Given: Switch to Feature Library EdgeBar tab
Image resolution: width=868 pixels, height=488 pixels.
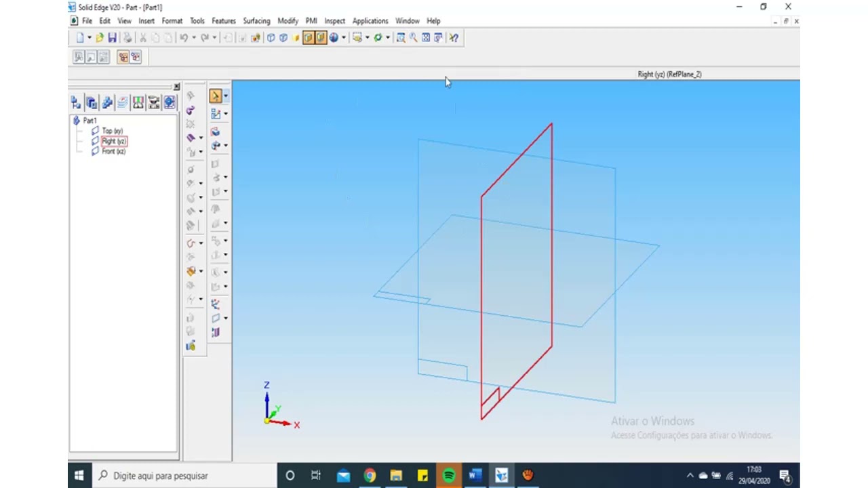Looking at the screenshot, I should [x=92, y=103].
